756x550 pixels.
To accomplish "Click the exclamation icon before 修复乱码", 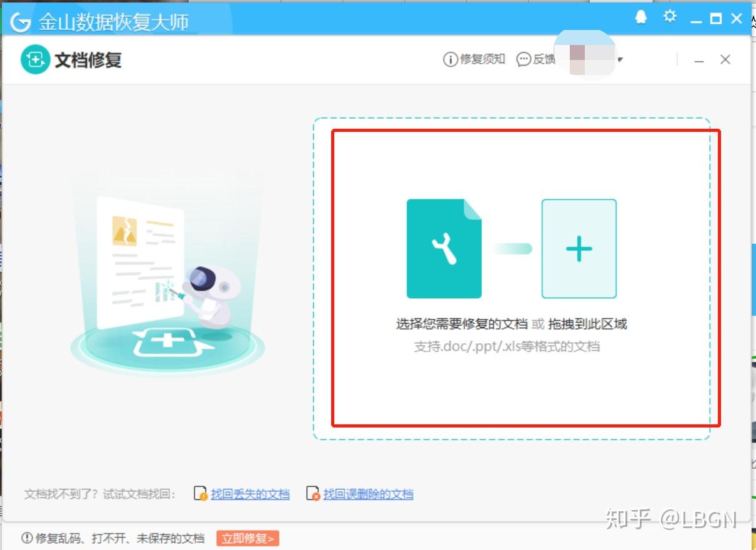I will point(27,538).
